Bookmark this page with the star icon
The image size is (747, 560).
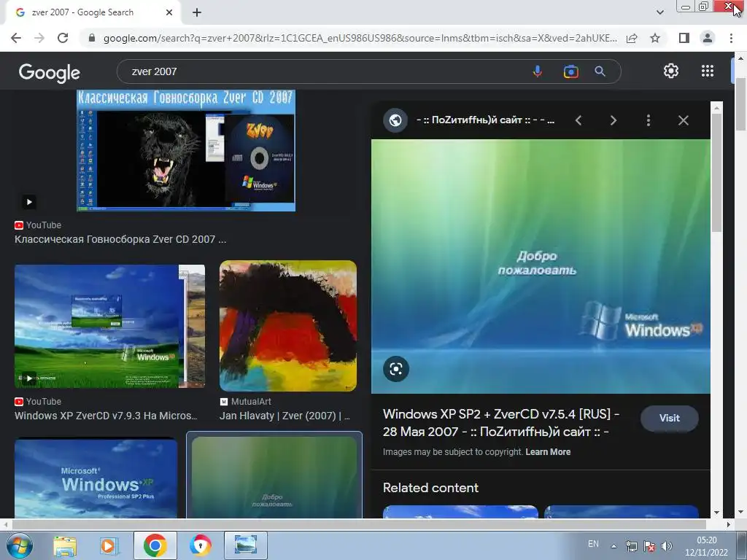click(x=655, y=38)
